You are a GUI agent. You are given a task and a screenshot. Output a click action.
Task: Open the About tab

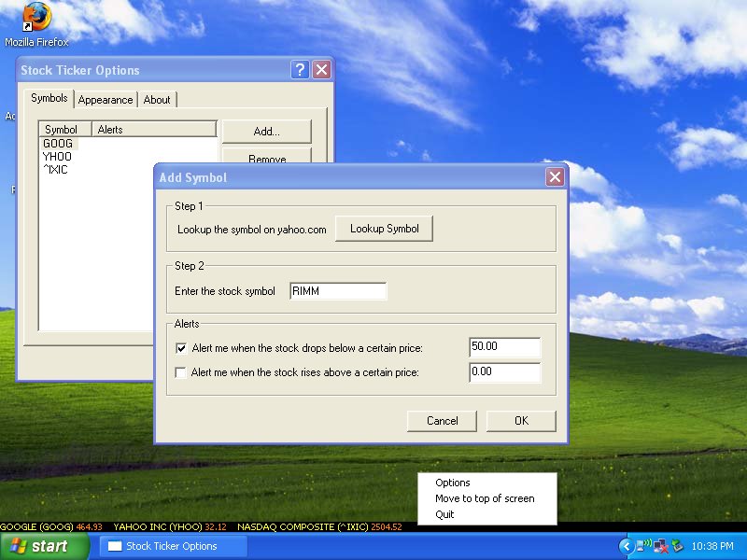[157, 100]
